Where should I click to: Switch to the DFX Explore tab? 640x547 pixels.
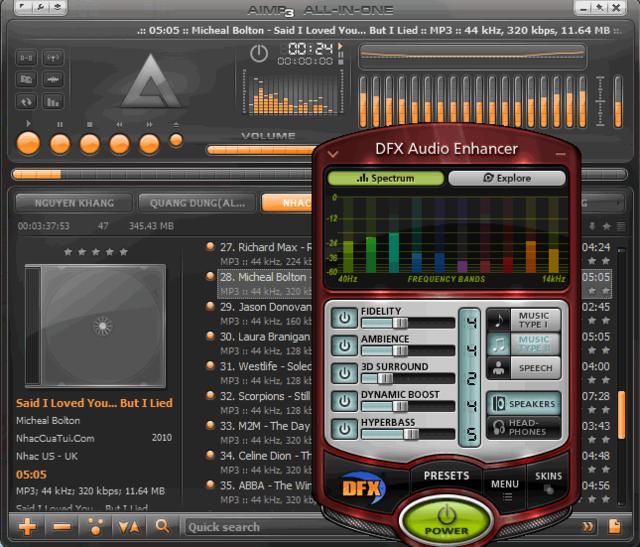(x=506, y=178)
